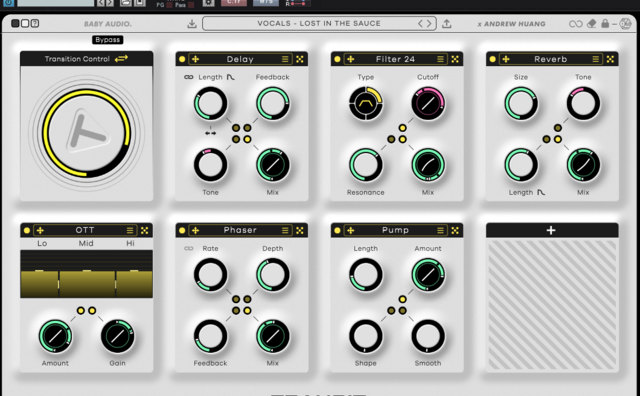
Task: Go to next preset arrow
Action: coord(429,24)
